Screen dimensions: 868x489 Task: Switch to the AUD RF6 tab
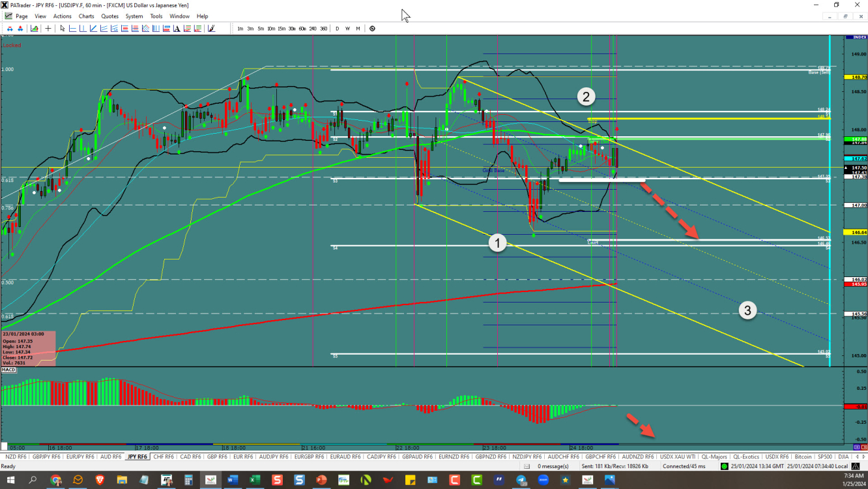[110, 456]
